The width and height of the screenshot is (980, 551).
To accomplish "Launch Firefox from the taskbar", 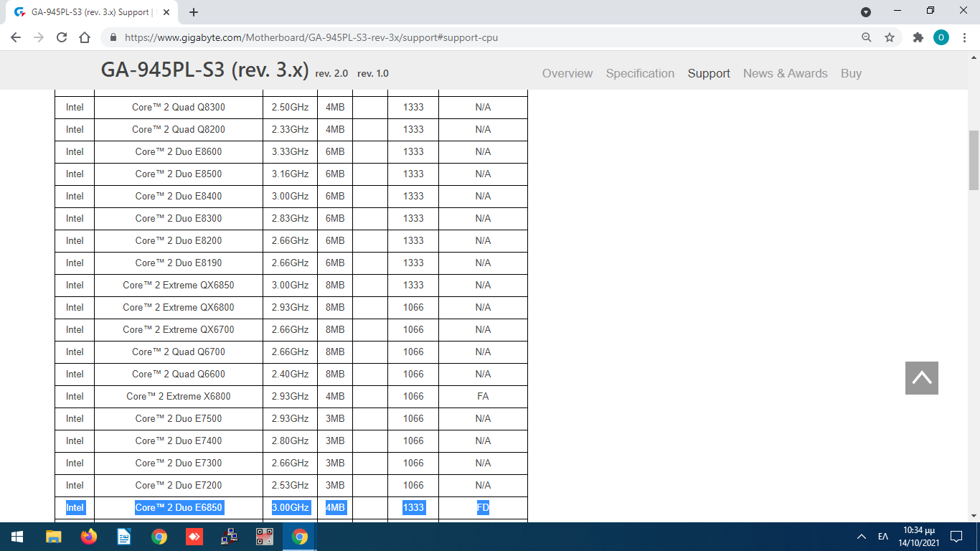I will tap(89, 537).
